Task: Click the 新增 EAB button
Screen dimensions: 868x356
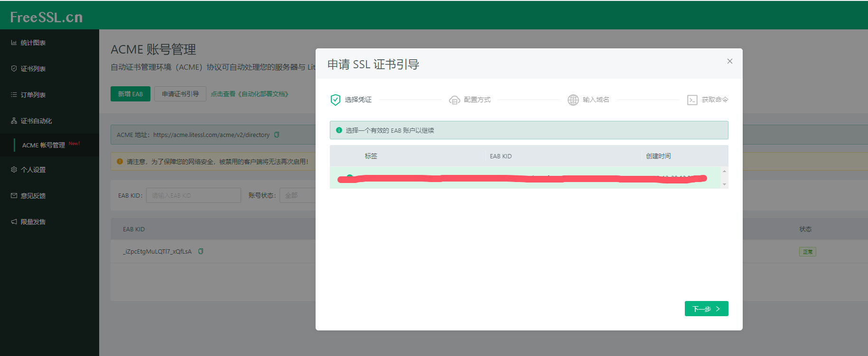Action: tap(131, 94)
